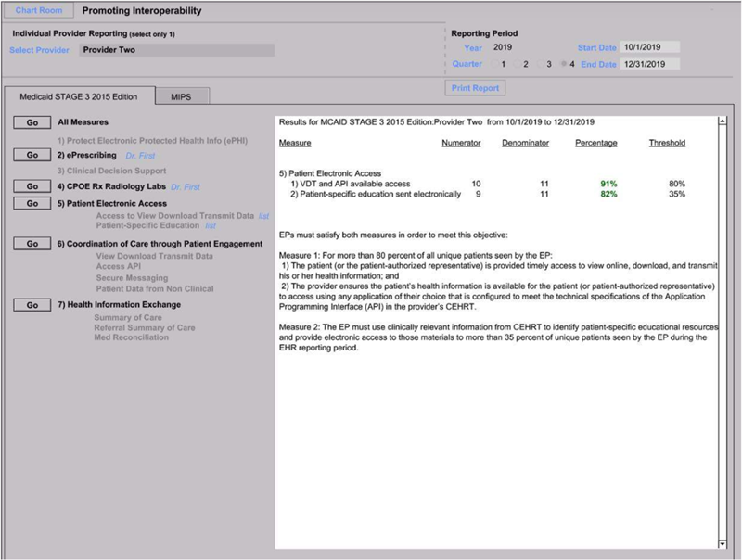Viewport: 742px width, 560px height.
Task: Run the ePrescribing measure with Go
Action: coord(32,155)
